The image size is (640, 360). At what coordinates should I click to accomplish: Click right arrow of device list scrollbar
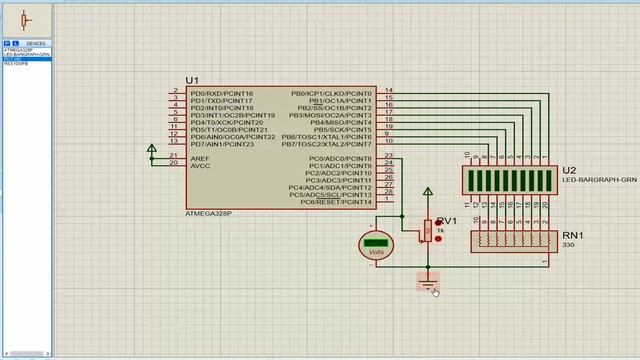48,353
